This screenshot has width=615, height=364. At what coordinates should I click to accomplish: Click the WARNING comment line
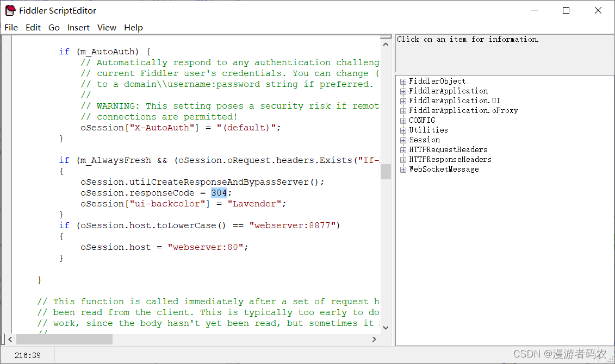(230, 106)
